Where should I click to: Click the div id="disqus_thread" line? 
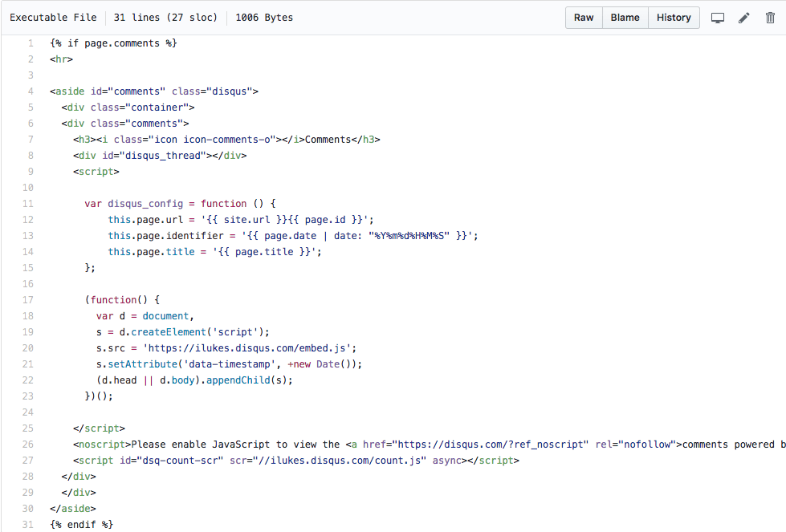click(160, 156)
